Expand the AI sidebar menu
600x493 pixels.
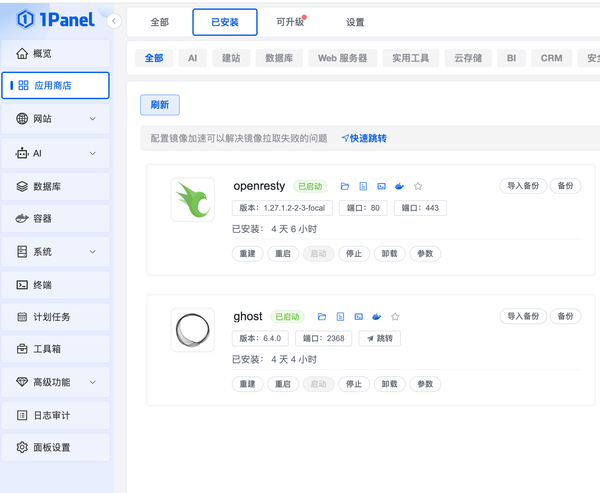click(56, 153)
